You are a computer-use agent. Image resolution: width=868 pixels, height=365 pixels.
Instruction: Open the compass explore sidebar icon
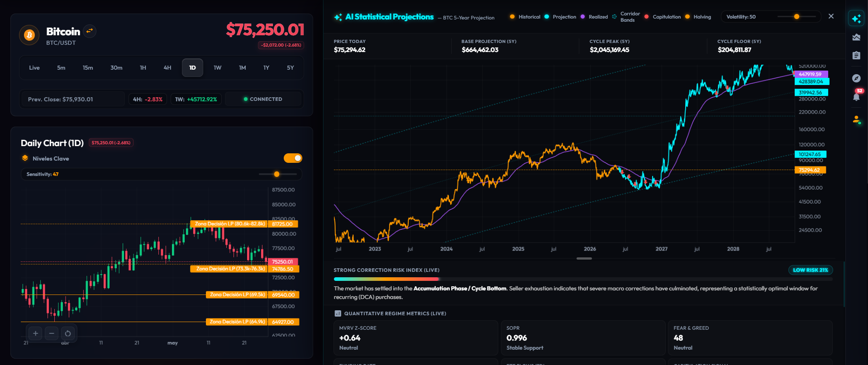click(856, 78)
